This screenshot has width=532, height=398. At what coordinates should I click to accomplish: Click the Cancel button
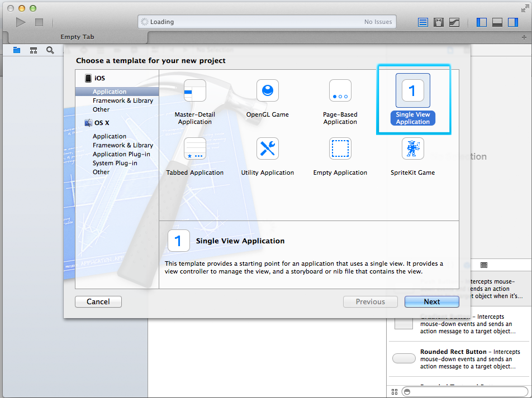pos(98,302)
